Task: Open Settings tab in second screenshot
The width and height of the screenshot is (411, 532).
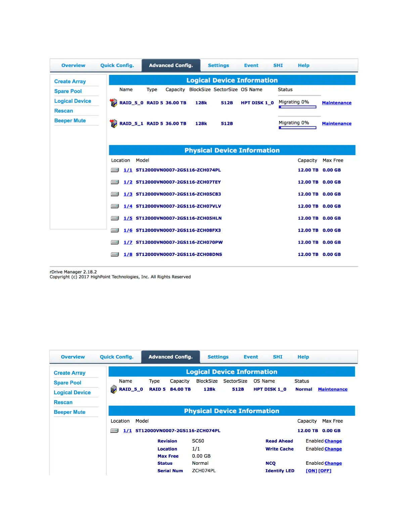Action: click(218, 357)
